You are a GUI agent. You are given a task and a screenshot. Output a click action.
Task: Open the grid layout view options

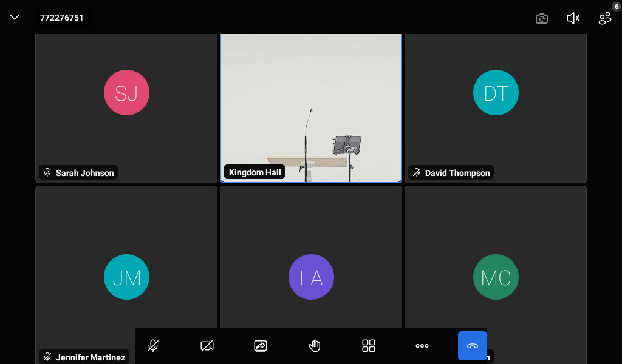tap(369, 346)
